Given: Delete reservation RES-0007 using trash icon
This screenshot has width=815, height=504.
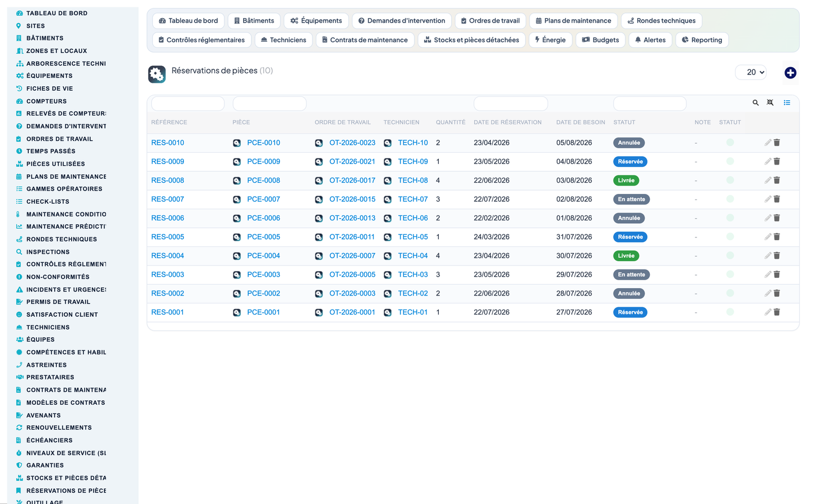Looking at the screenshot, I should 777,199.
